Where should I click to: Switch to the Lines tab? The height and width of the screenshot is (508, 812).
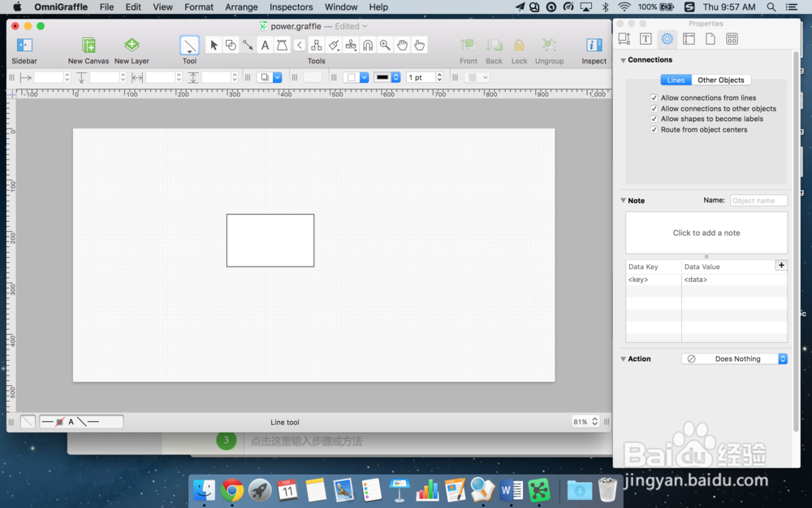[x=676, y=80]
